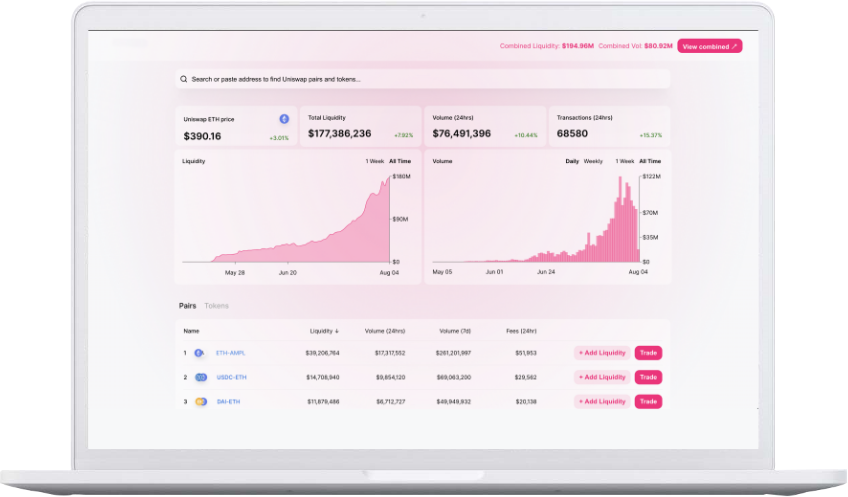Open the USDC-ETH pair link
Image resolution: width=848 pixels, height=497 pixels.
pyautogui.click(x=231, y=377)
